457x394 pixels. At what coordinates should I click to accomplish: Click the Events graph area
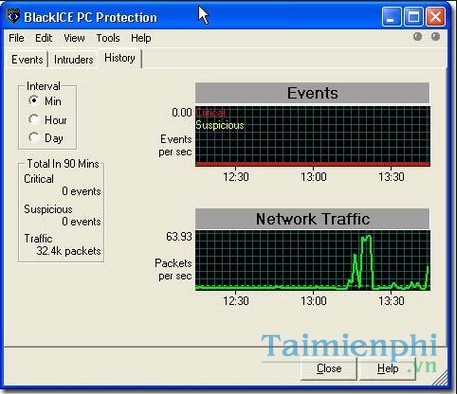pos(313,136)
